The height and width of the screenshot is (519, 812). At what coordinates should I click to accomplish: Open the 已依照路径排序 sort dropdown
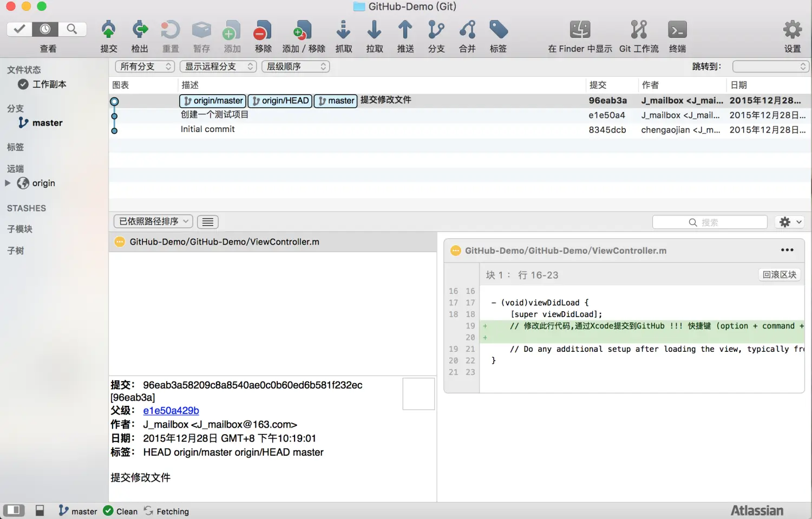(153, 221)
